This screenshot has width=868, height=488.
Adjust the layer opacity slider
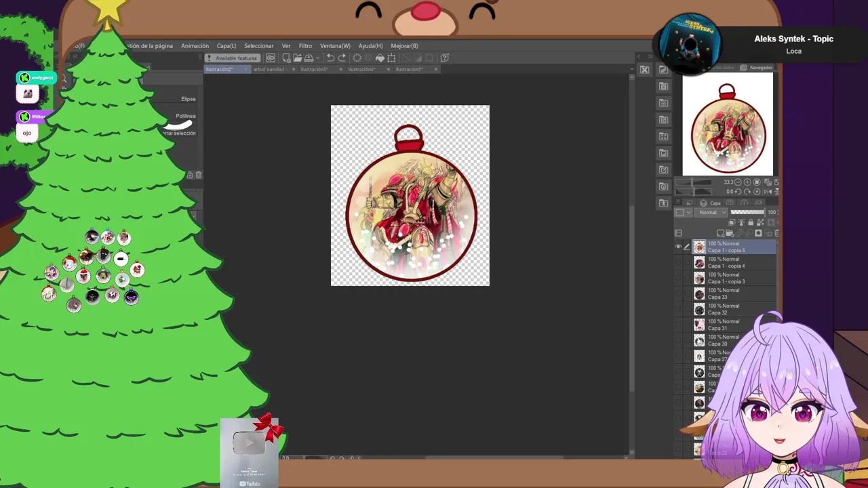tap(747, 212)
